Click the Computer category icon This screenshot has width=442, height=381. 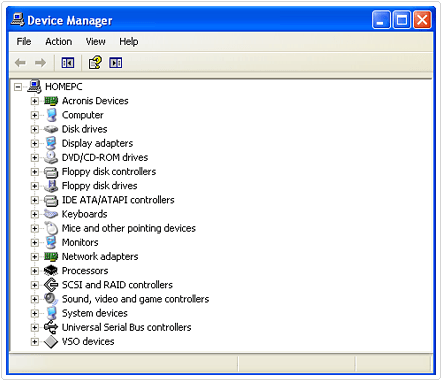pos(51,115)
